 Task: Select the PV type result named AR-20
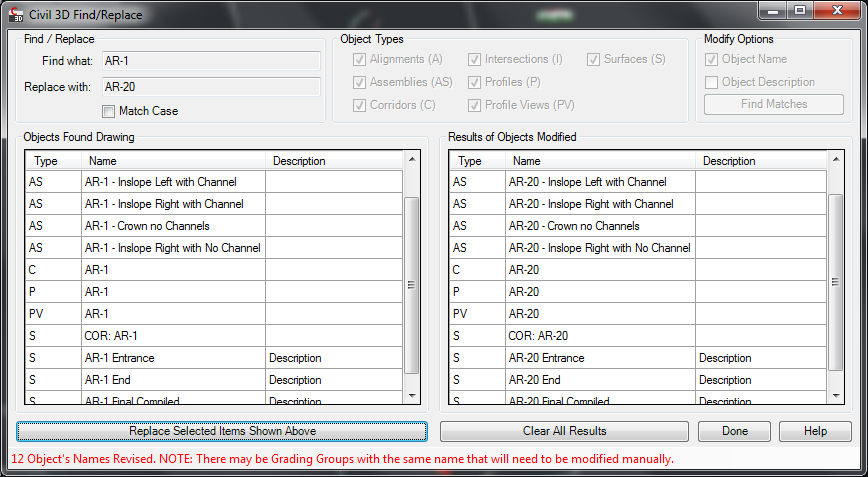(638, 314)
